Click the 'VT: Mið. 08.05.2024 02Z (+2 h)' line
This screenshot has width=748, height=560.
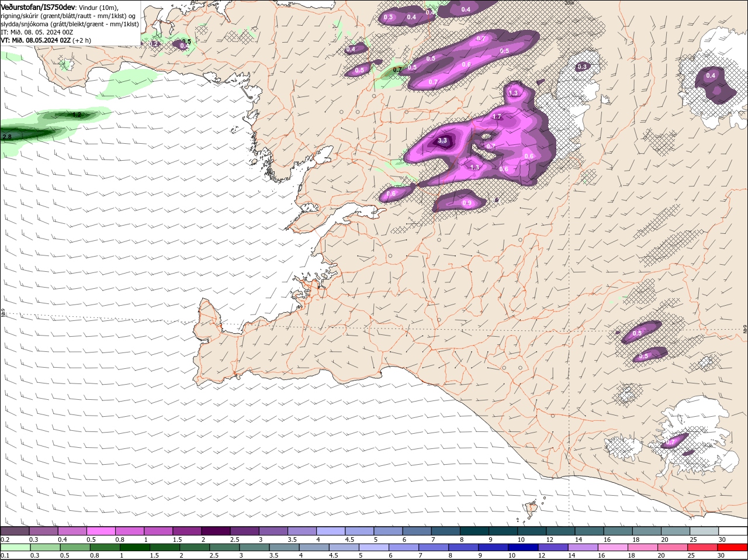click(x=46, y=40)
